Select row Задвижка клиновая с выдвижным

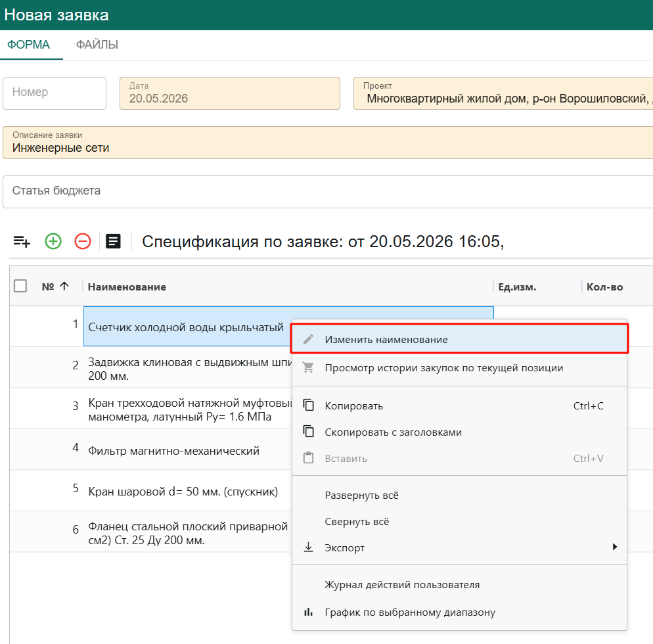pyautogui.click(x=190, y=369)
